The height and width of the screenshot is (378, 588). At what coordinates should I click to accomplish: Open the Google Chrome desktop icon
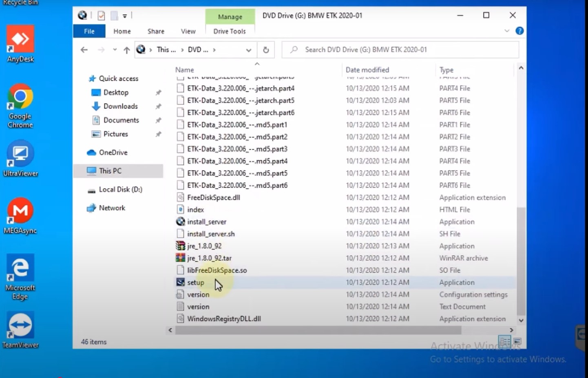click(x=20, y=97)
